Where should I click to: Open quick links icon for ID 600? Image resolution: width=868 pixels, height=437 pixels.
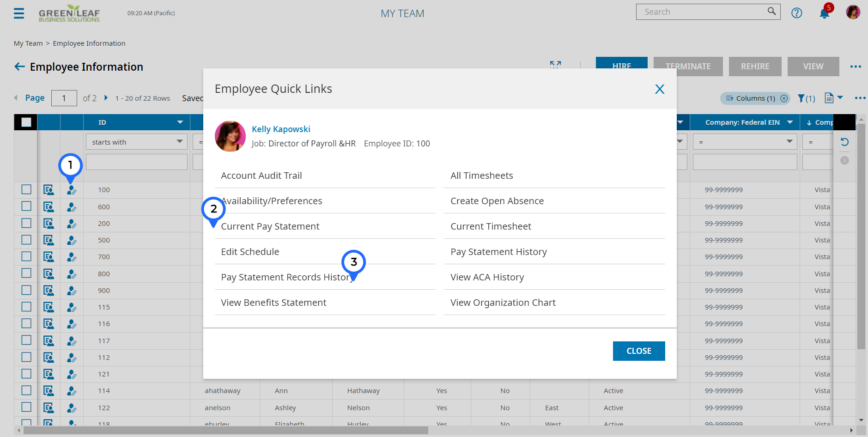coord(72,207)
